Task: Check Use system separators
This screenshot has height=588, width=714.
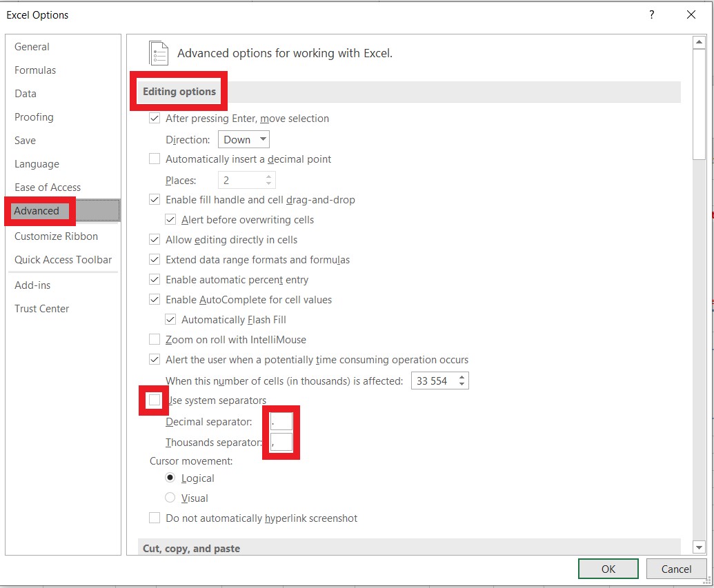Action: [153, 400]
